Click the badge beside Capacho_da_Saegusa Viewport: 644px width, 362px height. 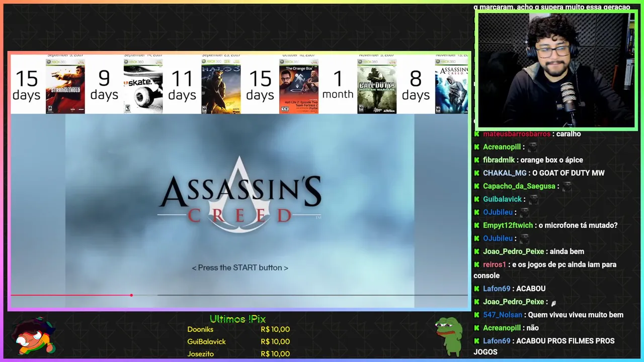click(x=477, y=187)
